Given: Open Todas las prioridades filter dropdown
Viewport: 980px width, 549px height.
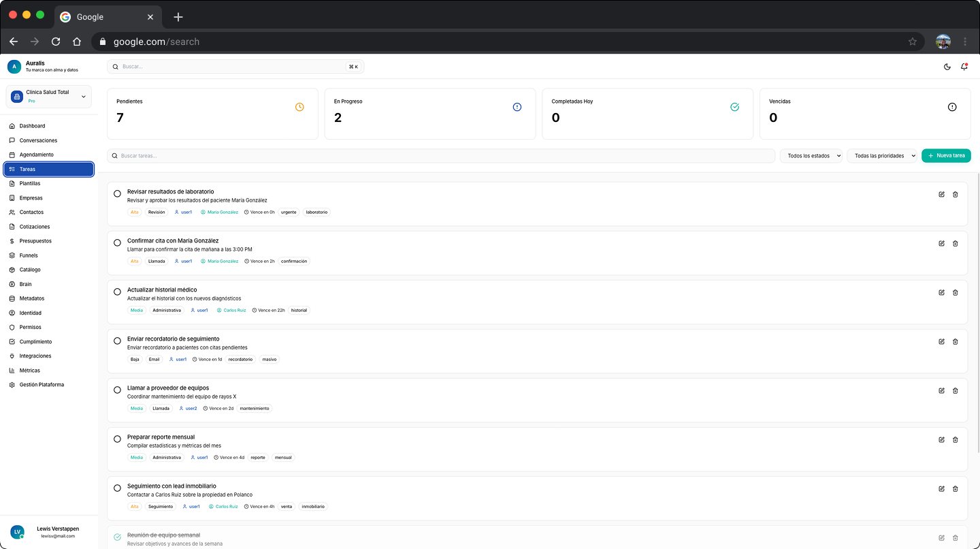Looking at the screenshot, I should pos(881,156).
